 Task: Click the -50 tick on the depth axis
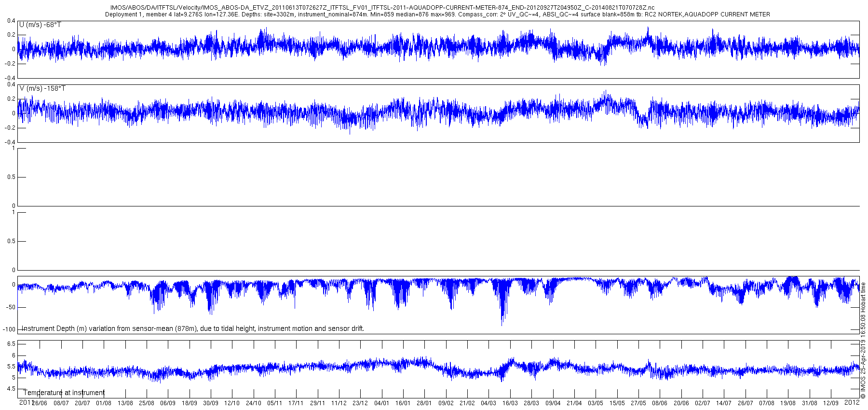[x=10, y=307]
